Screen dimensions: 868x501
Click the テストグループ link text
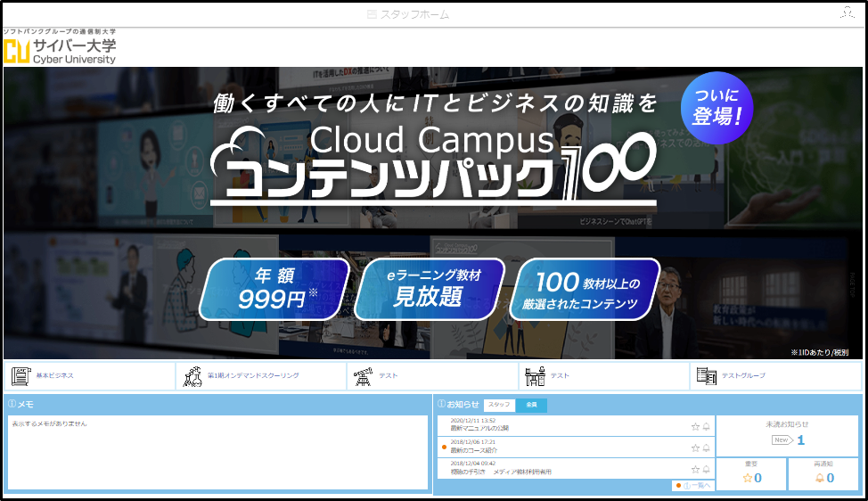[743, 375]
